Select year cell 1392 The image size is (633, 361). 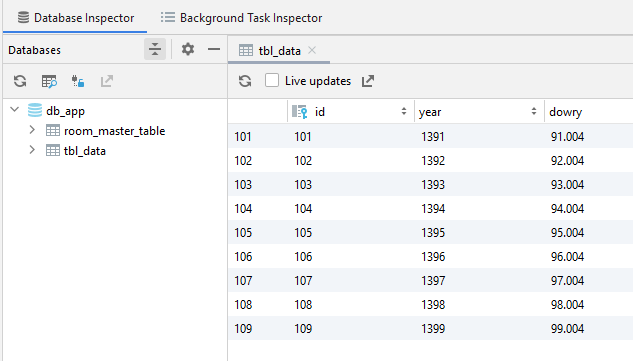pyautogui.click(x=479, y=161)
